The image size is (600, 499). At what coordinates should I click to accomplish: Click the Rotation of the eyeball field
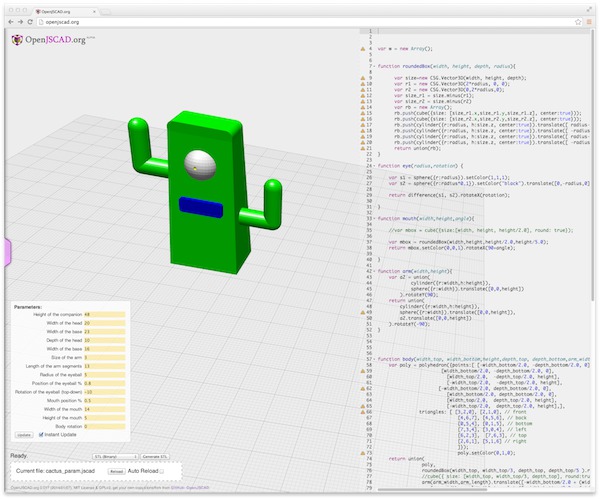[x=104, y=392]
